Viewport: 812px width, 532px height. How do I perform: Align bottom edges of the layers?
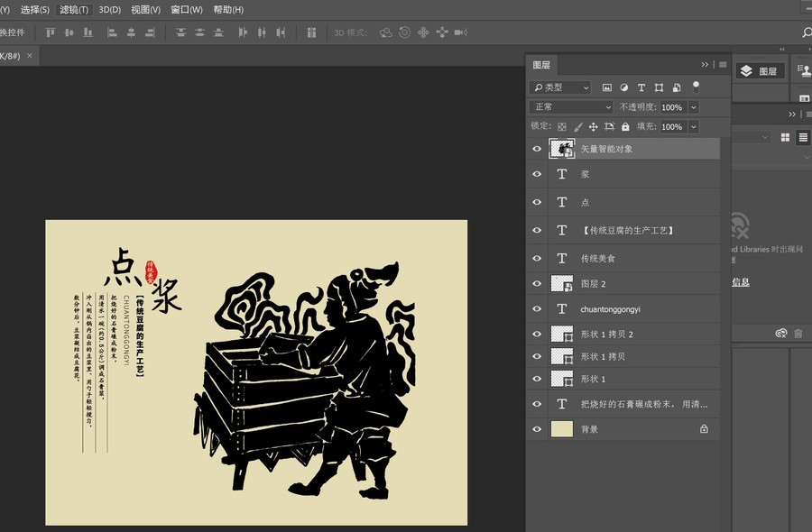coord(88,32)
